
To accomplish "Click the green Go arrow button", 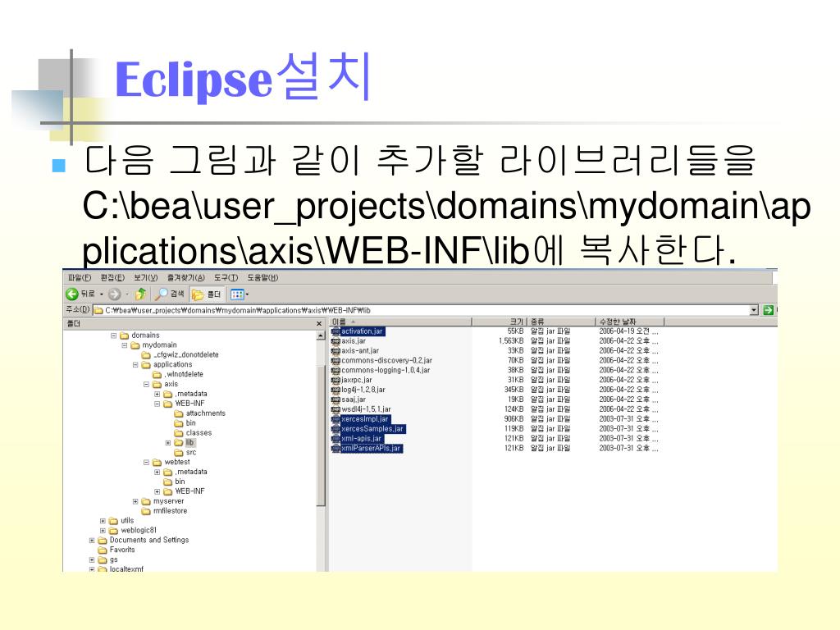I will pyautogui.click(x=768, y=309).
